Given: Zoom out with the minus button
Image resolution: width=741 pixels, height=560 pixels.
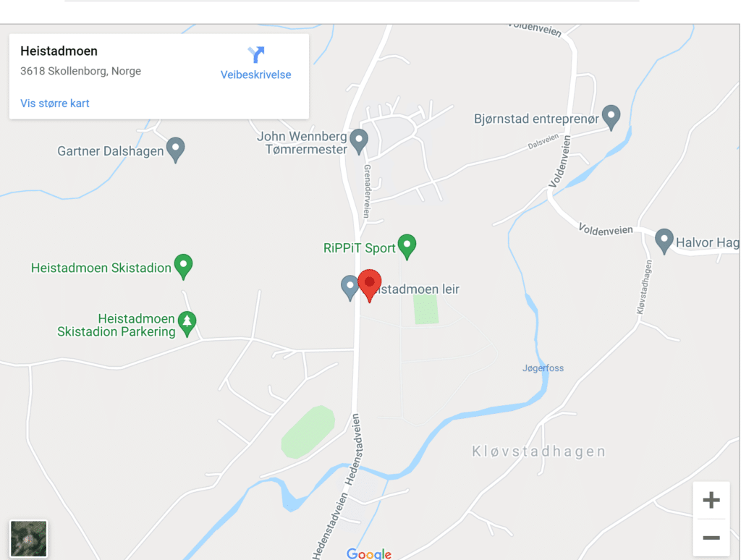Looking at the screenshot, I should 711,538.
